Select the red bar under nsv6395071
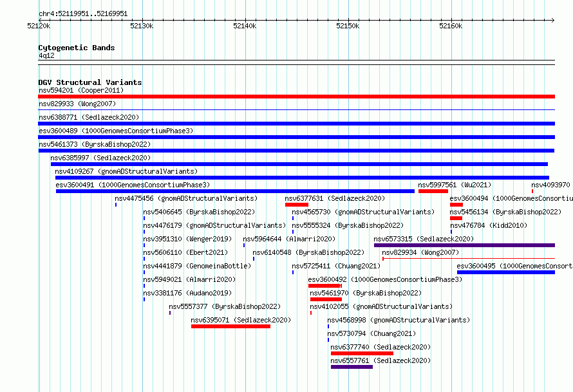 (x=230, y=326)
